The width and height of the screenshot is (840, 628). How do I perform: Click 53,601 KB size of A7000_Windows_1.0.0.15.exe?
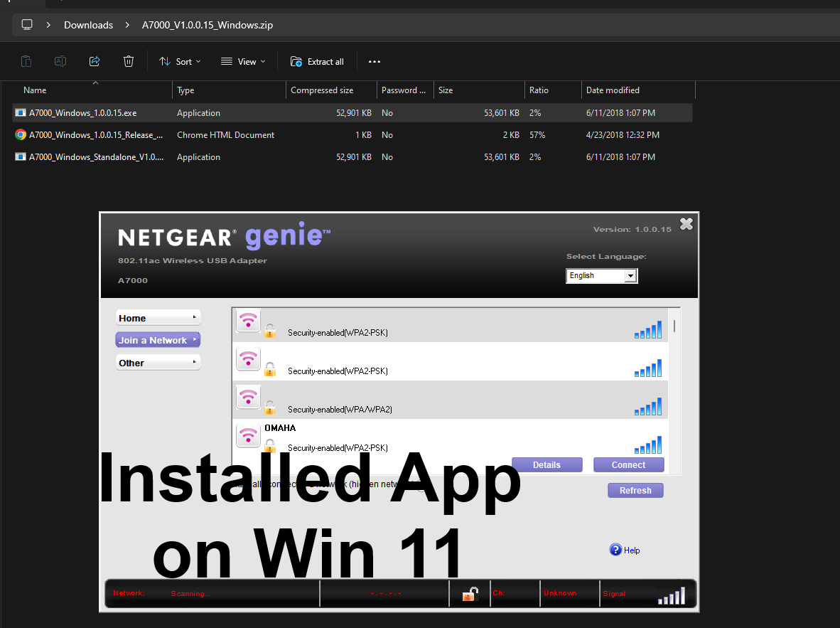point(502,112)
